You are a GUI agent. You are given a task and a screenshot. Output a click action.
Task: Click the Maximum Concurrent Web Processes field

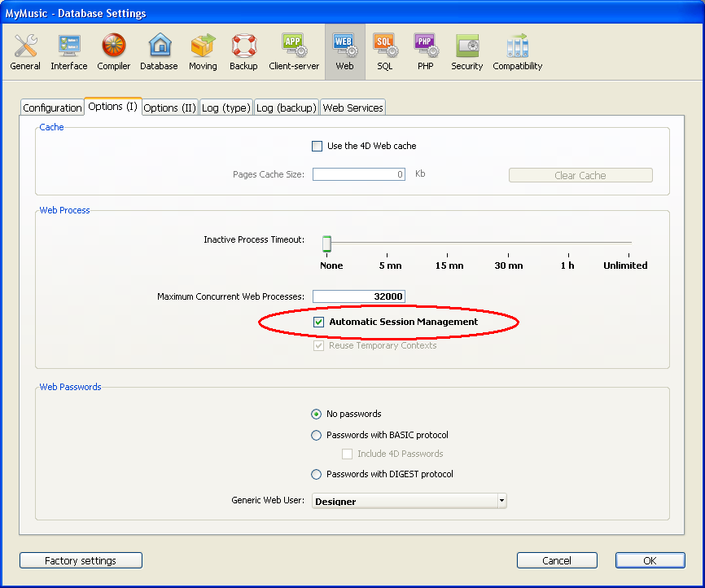(359, 297)
